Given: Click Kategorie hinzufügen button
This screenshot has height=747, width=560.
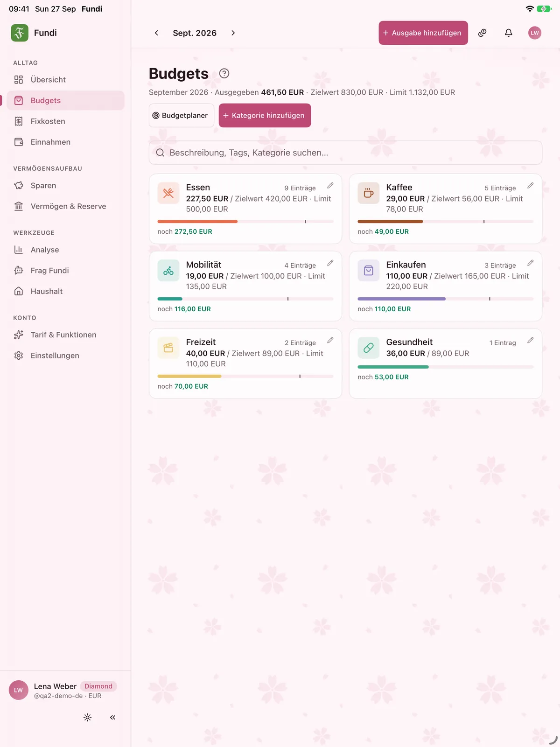Looking at the screenshot, I should [x=265, y=115].
